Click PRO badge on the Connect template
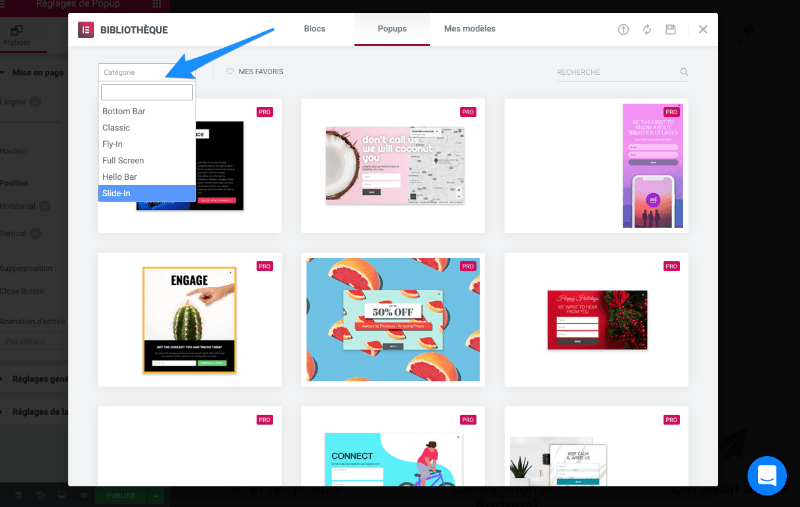This screenshot has width=800, height=507. (x=468, y=420)
